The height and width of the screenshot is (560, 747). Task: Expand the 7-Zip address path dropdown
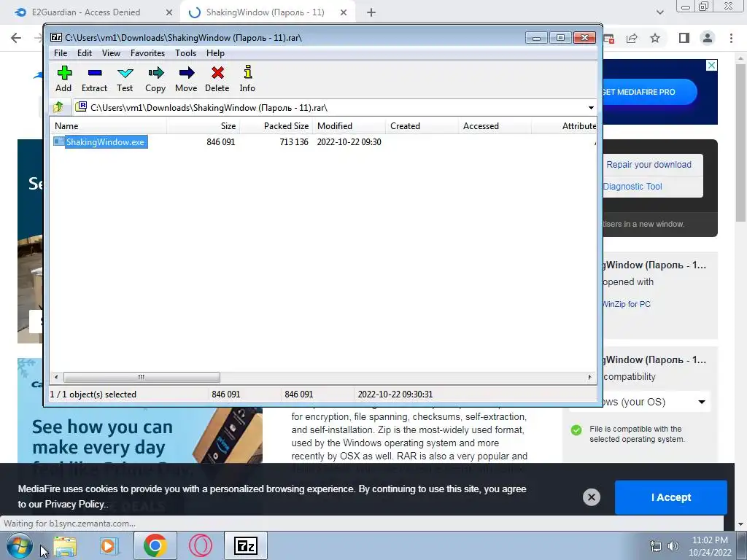(x=591, y=108)
